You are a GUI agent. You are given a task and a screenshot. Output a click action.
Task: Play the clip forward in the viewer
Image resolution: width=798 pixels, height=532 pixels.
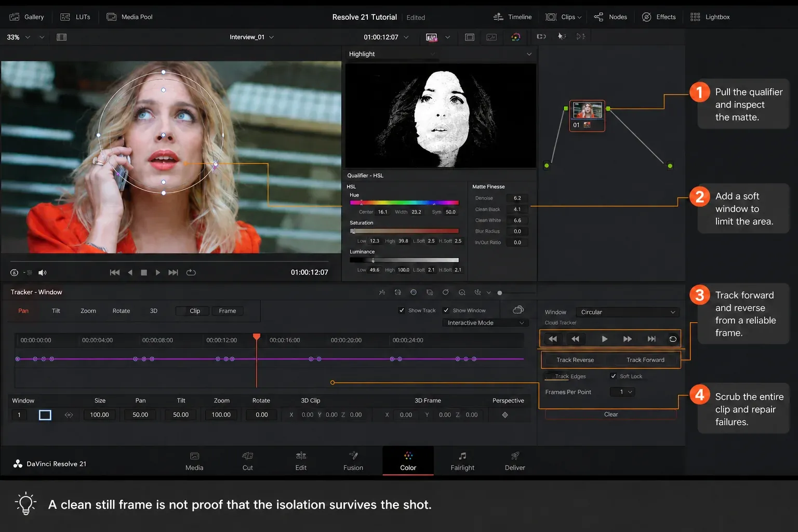[157, 272]
